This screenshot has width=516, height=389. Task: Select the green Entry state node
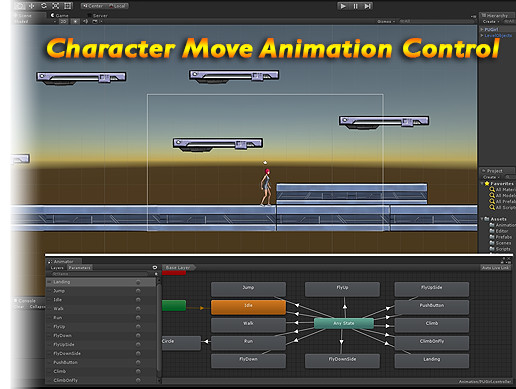[174, 306]
